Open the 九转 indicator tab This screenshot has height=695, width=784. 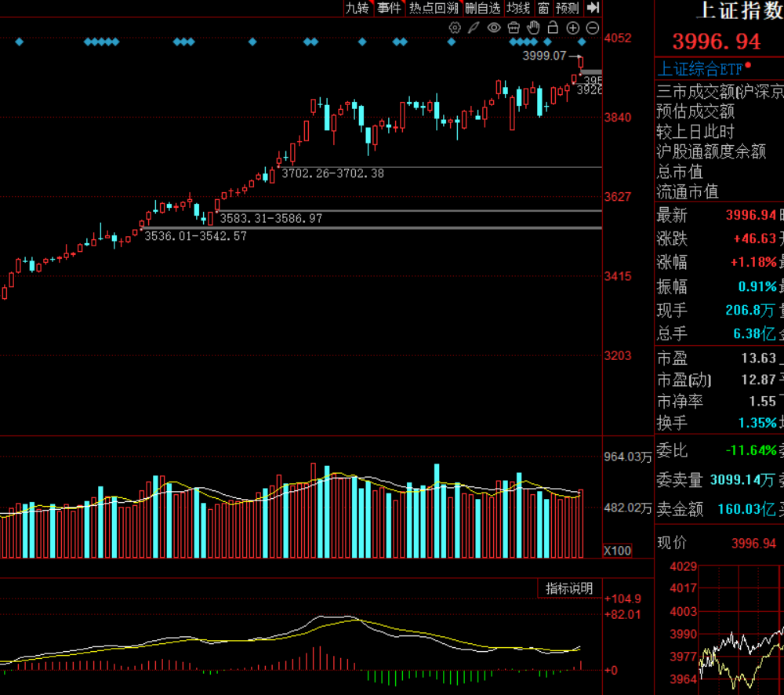358,8
